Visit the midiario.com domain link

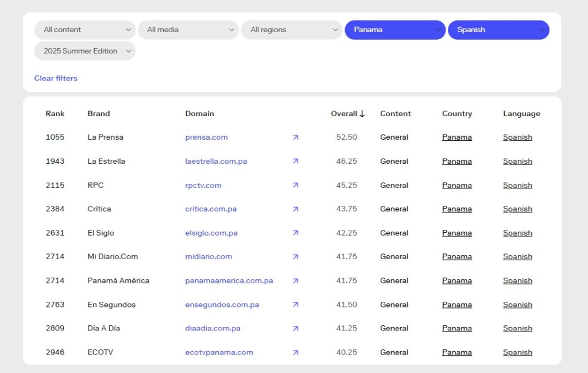click(x=208, y=257)
